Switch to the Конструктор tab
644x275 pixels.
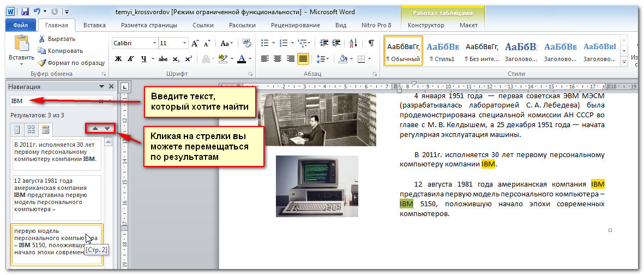coord(426,25)
